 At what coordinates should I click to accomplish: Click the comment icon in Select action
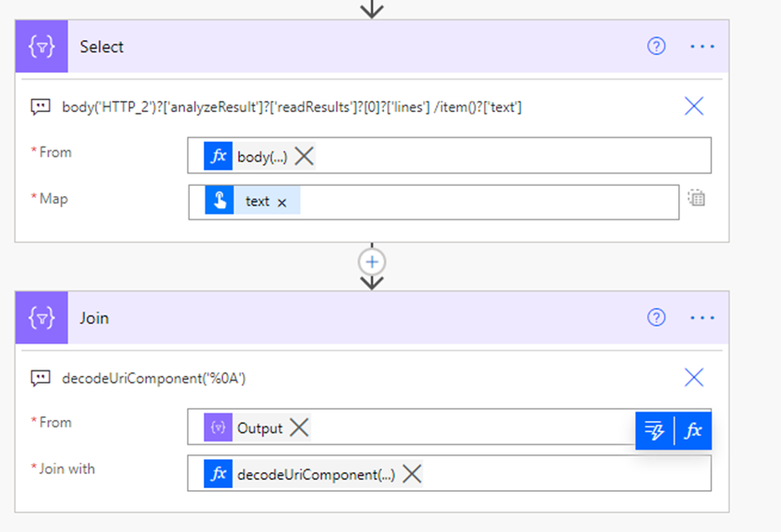[x=40, y=107]
